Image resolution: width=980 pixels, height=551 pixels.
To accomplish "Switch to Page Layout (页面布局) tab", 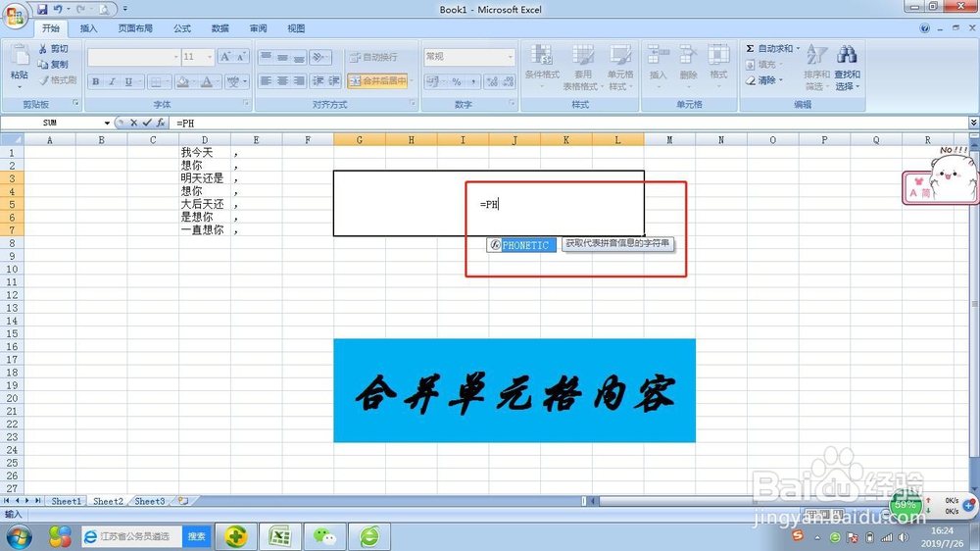I will click(x=135, y=28).
